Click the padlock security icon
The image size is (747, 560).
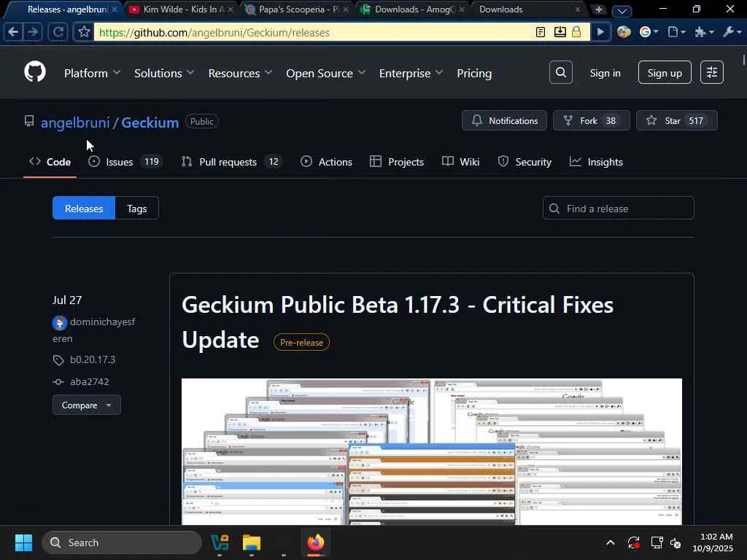click(x=576, y=32)
